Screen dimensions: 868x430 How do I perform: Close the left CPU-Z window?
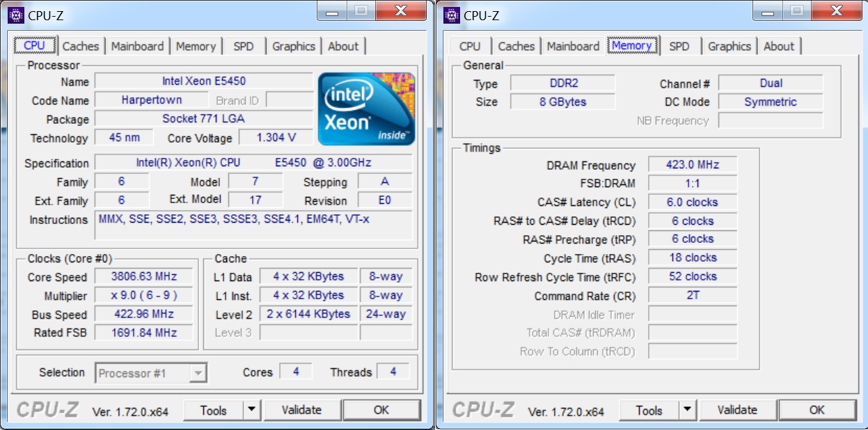point(400,10)
